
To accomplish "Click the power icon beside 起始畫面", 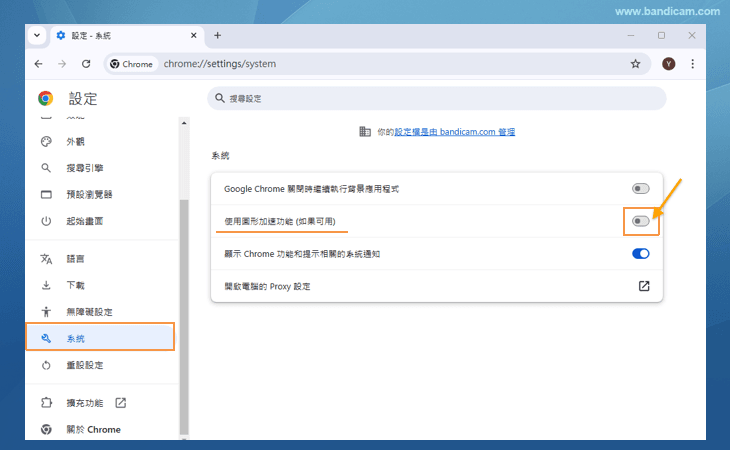I will [46, 221].
